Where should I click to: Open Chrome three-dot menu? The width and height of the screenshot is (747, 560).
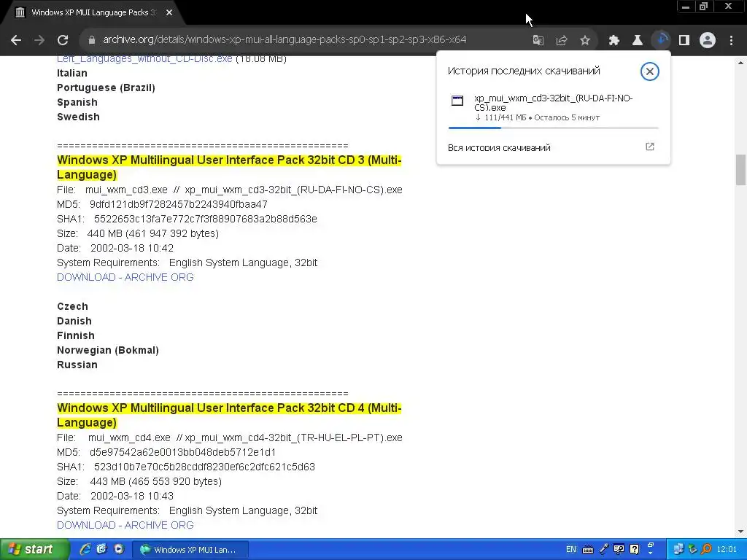coord(731,40)
